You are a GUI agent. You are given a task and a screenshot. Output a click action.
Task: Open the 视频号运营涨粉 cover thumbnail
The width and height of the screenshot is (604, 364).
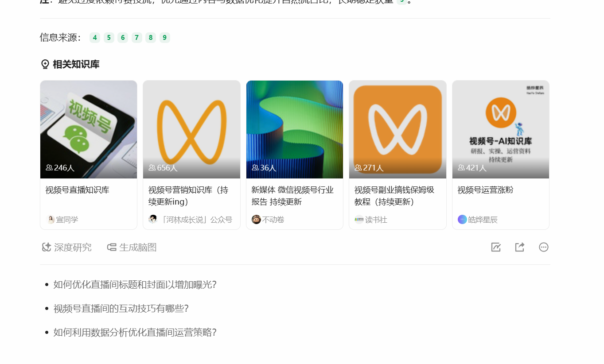(501, 129)
